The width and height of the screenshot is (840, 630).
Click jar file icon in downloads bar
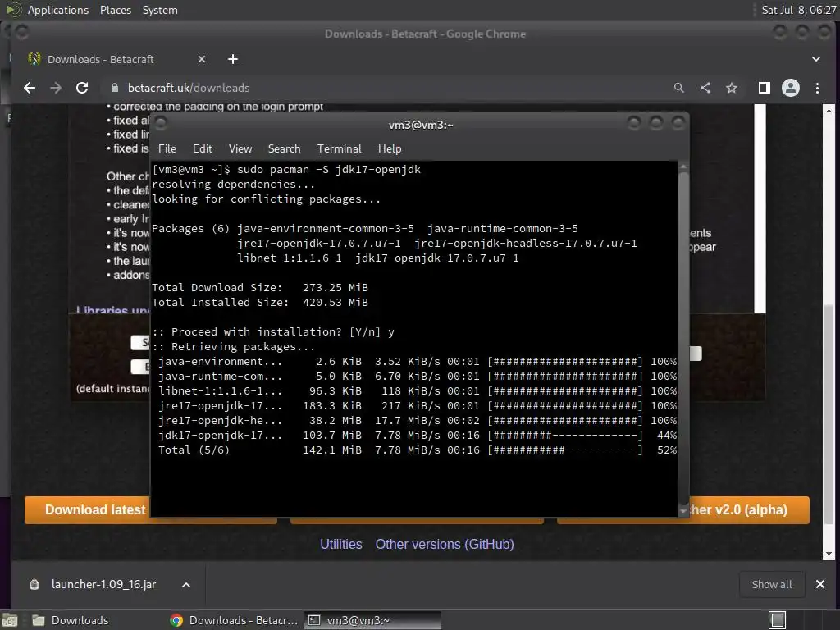click(34, 584)
